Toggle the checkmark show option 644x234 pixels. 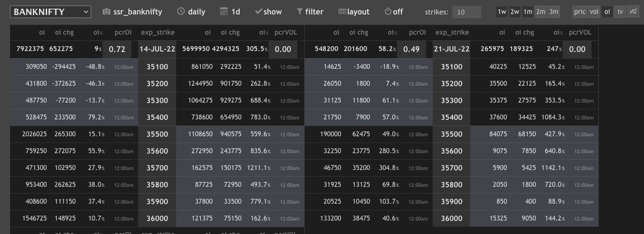(x=268, y=11)
